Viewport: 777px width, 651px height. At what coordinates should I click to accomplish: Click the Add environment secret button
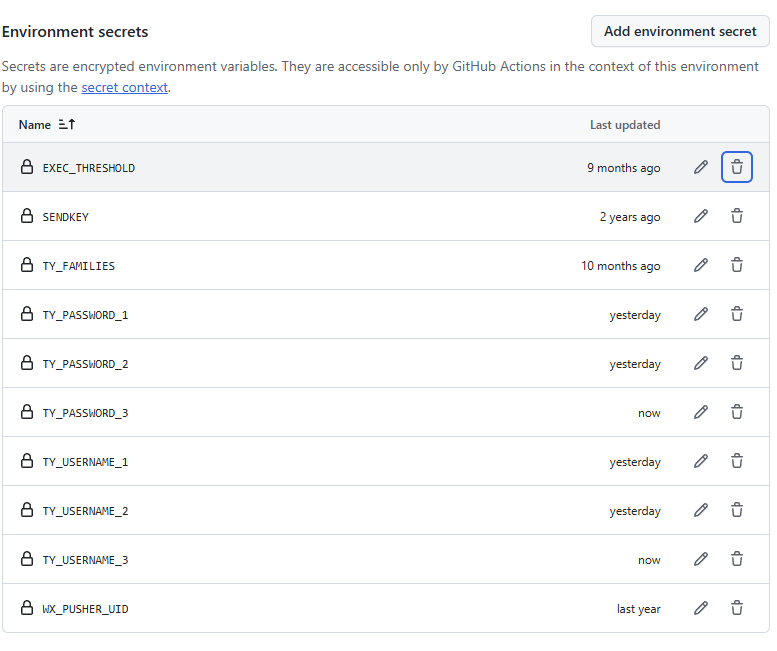680,31
